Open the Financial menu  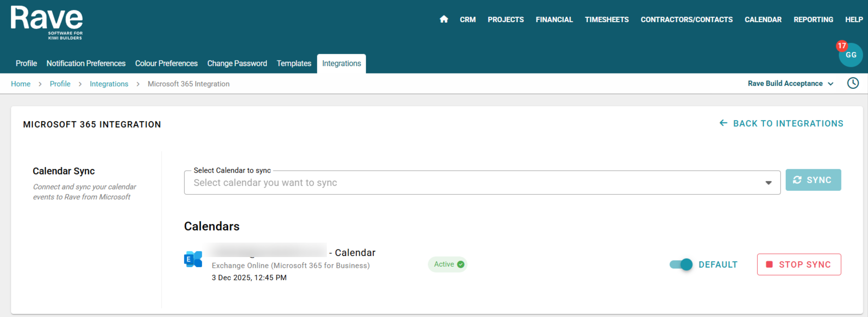pos(554,20)
